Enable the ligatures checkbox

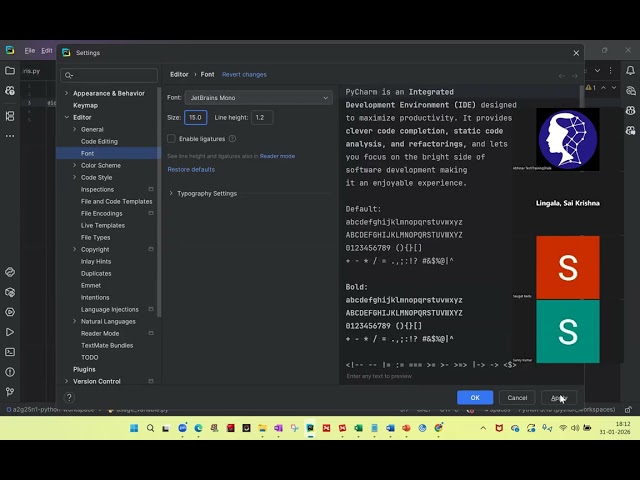tap(171, 139)
